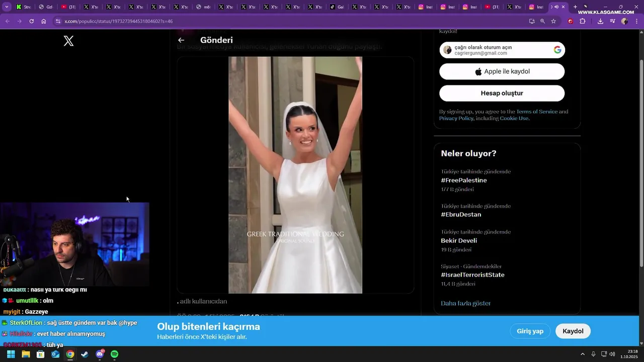Open File Explorer from taskbar
644x362 pixels.
(26, 354)
